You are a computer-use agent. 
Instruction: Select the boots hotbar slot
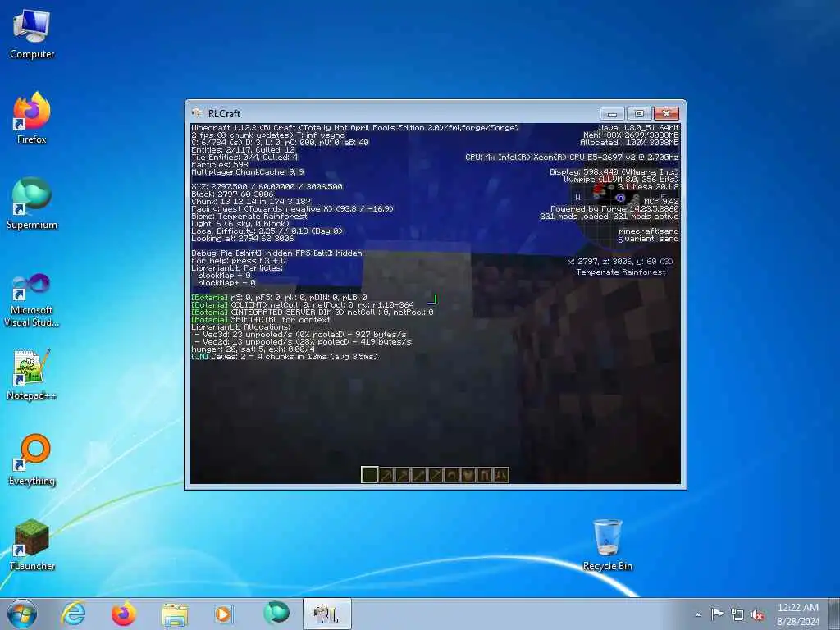pyautogui.click(x=501, y=475)
